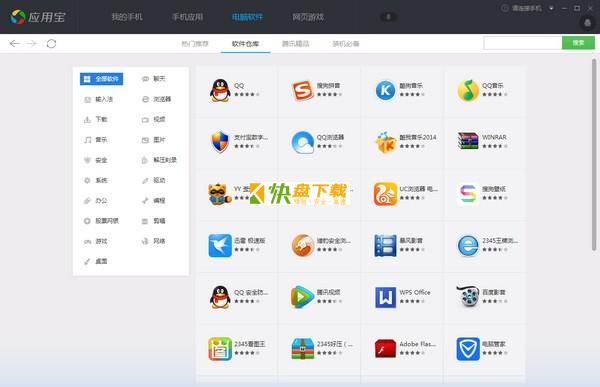
Task: Select the 全部软件 category
Action: [101, 79]
